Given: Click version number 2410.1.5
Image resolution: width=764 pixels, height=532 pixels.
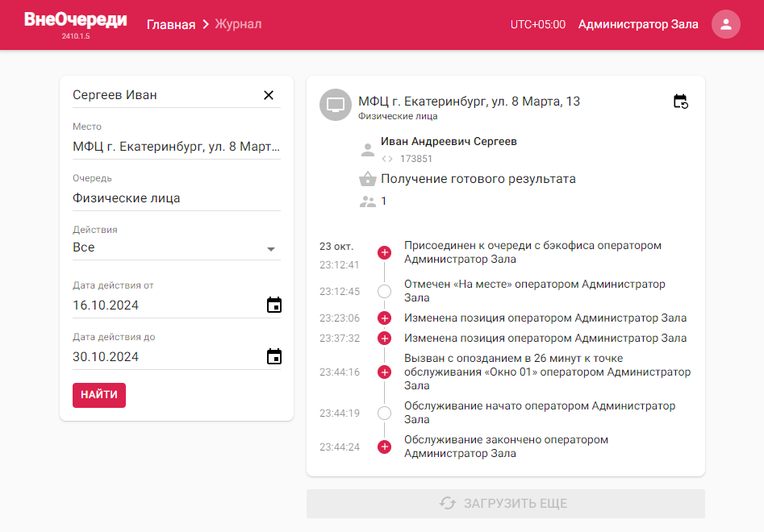Looking at the screenshot, I should tap(76, 36).
